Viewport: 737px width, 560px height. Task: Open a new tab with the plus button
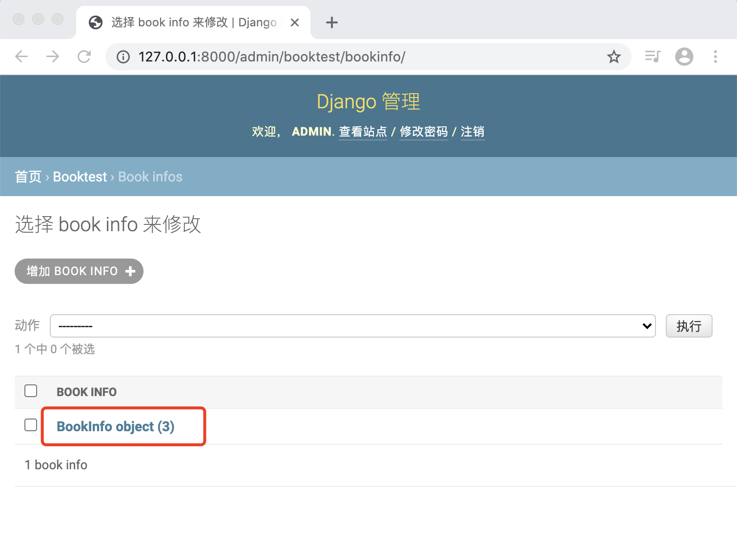pyautogui.click(x=331, y=22)
